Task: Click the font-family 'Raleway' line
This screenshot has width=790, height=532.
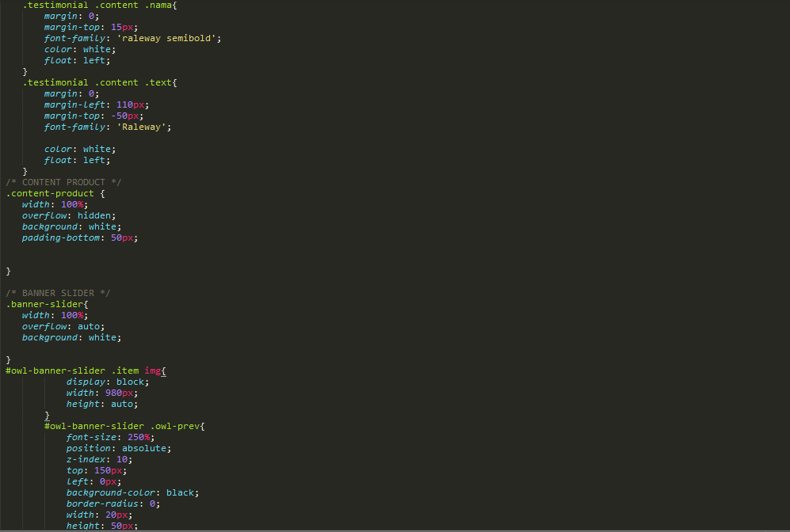Action: point(107,127)
